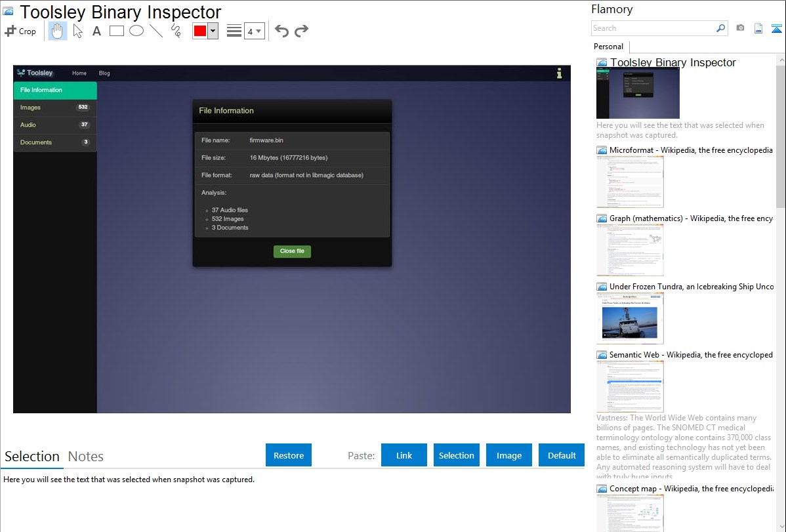Click the blue icon right of the page icon
Screen dimensions: 786x532
(x=776, y=28)
